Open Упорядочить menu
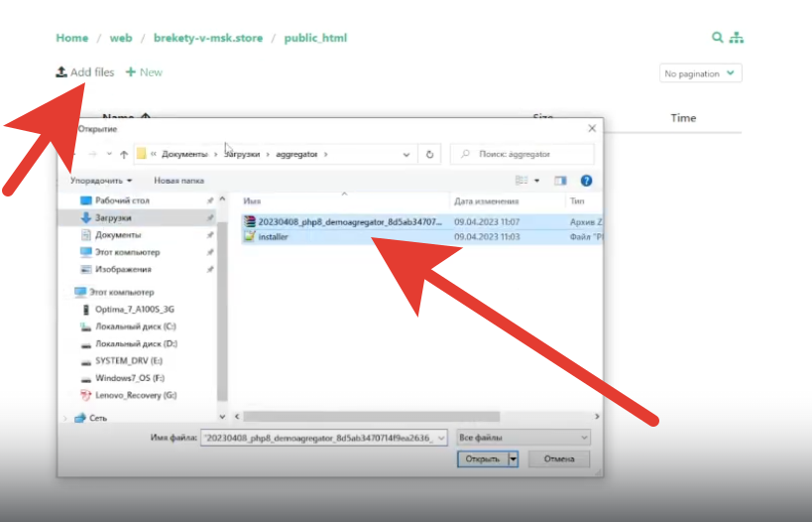The width and height of the screenshot is (812, 522). (x=101, y=181)
